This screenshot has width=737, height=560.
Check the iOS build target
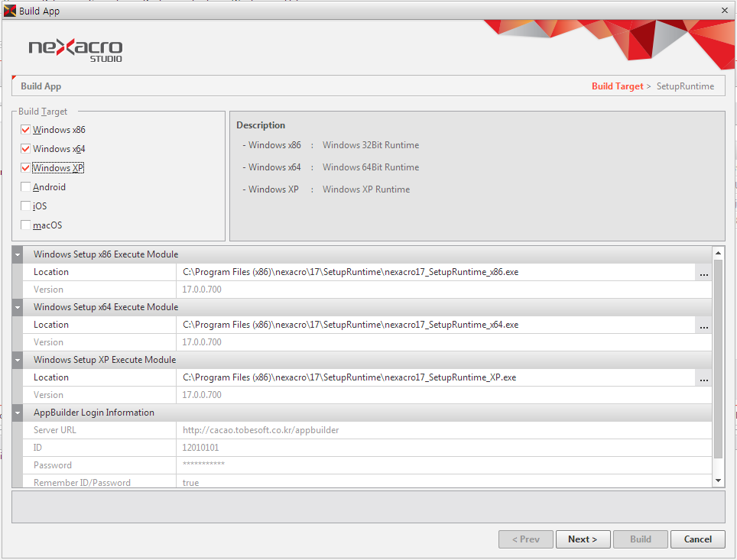pos(26,206)
